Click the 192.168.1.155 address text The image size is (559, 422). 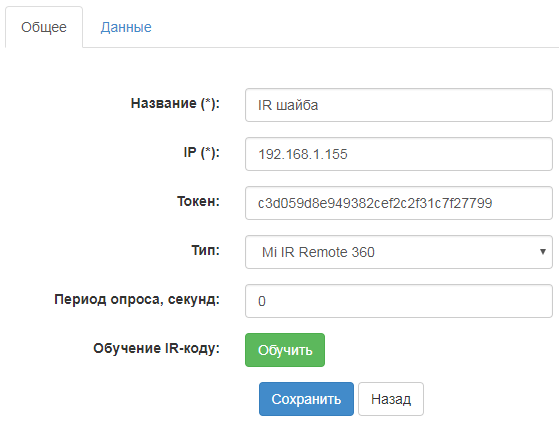302,154
